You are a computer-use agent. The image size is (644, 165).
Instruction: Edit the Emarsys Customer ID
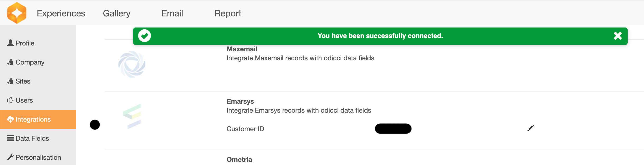(530, 128)
